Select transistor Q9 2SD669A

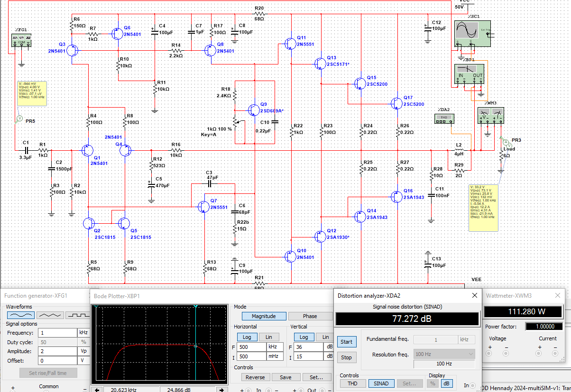point(254,109)
